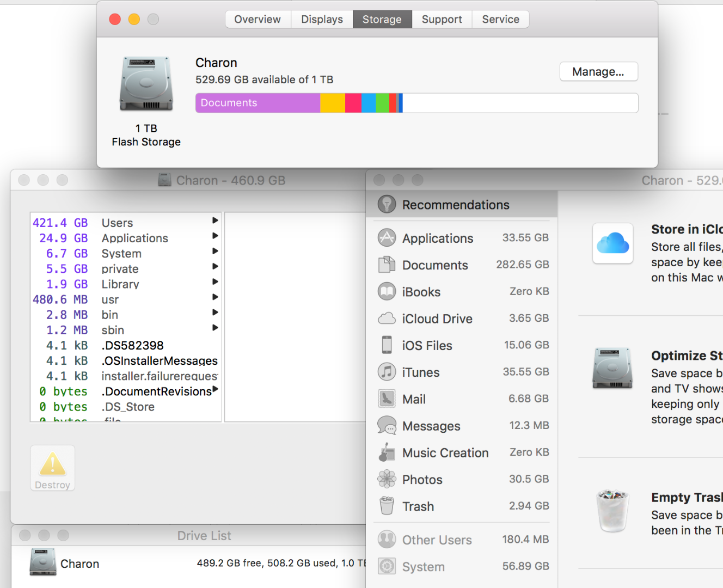Click the Documents sidebar icon
Screen dimensions: 723x588
(x=387, y=265)
